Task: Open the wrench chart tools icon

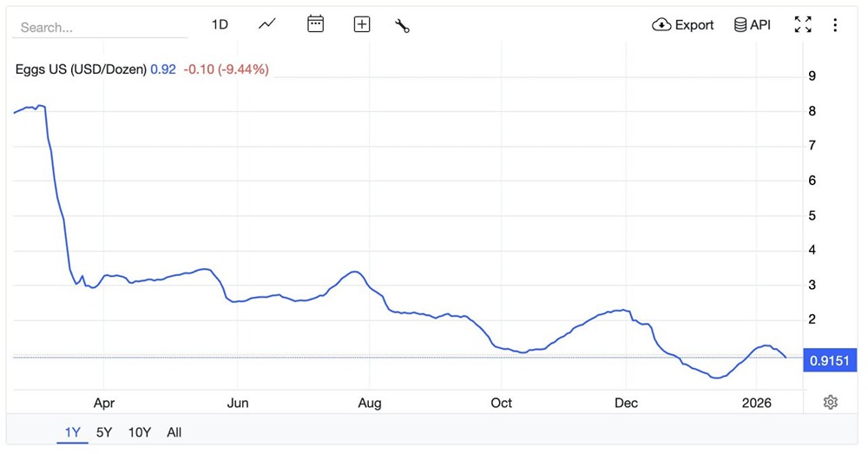Action: 402,25
